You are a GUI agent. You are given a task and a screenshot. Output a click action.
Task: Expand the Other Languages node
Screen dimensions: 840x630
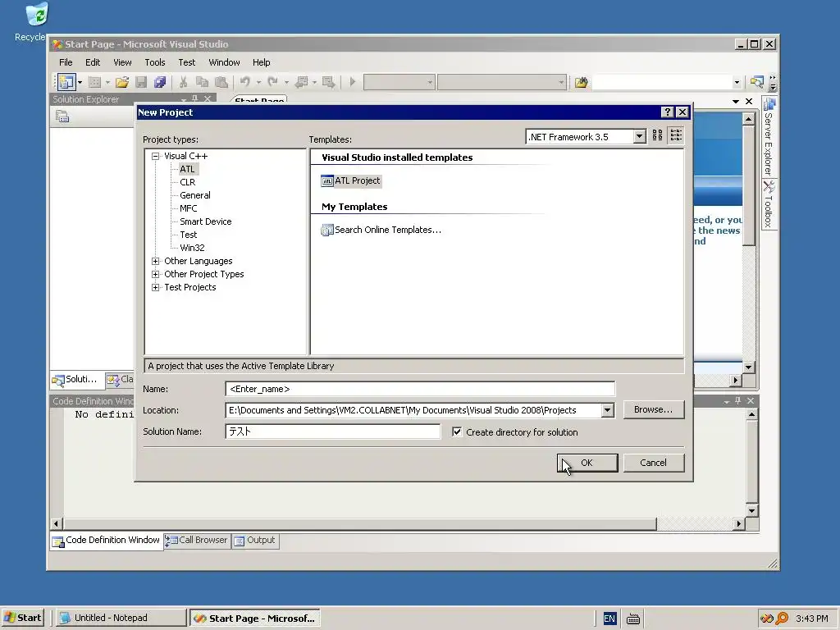[x=155, y=262]
